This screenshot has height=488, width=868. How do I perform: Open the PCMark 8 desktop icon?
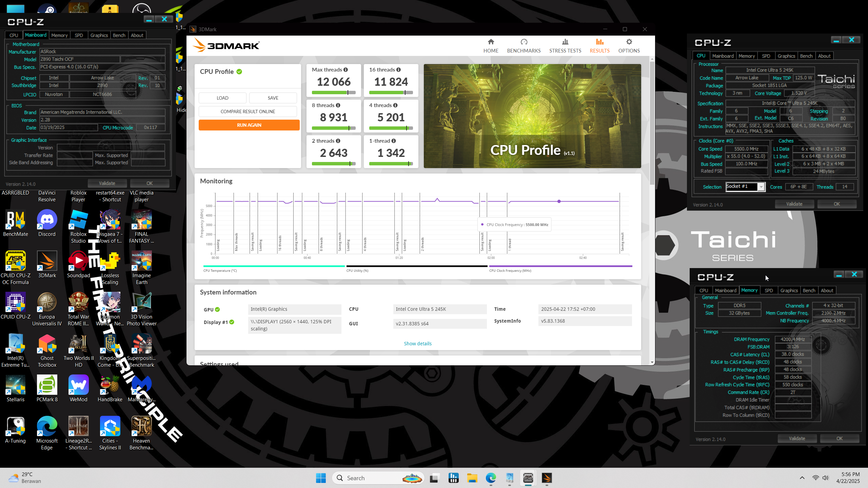coord(47,388)
